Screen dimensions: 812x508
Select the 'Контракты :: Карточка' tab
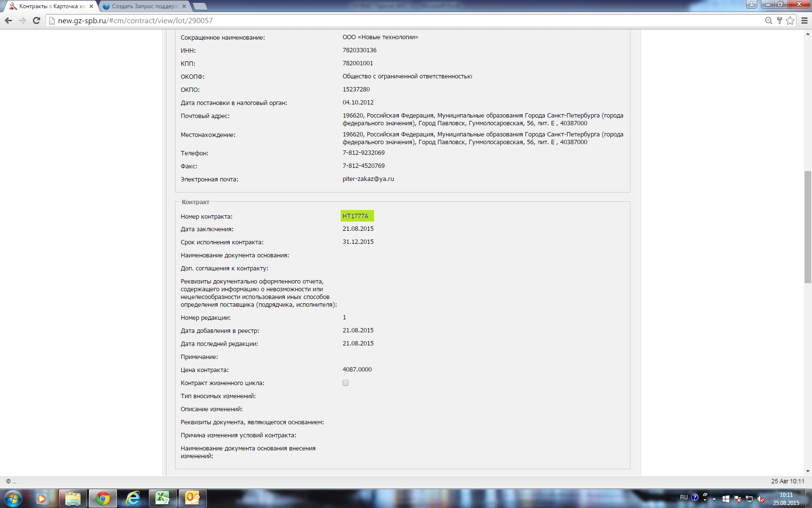tap(51, 6)
